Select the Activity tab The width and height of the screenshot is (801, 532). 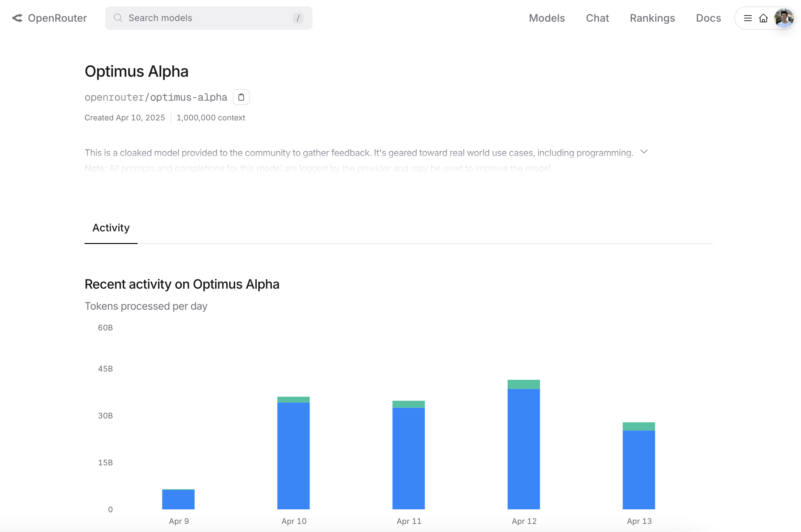[x=111, y=228]
